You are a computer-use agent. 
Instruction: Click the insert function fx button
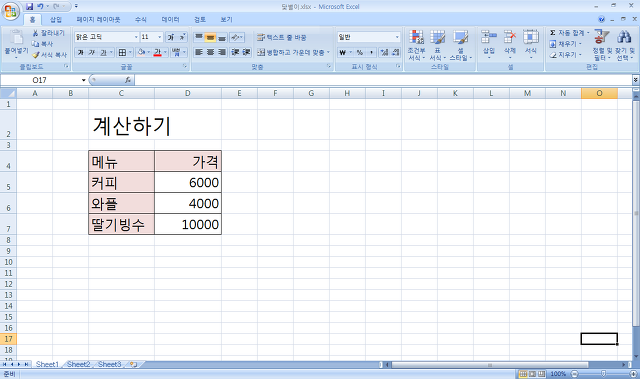128,80
